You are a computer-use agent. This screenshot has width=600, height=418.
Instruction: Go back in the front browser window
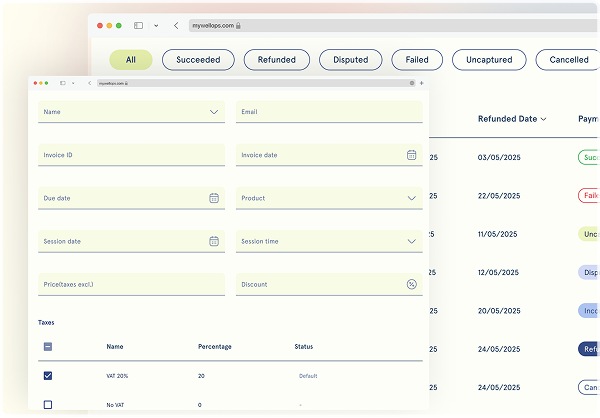coord(88,83)
